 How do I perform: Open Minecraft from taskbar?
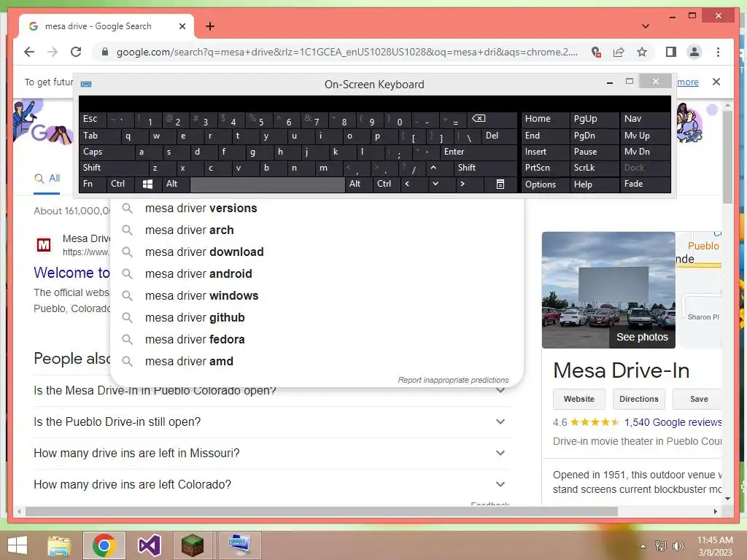click(x=193, y=545)
